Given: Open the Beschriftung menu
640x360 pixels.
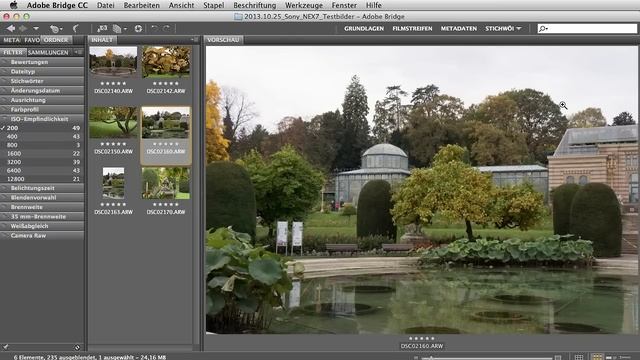Looking at the screenshot, I should pyautogui.click(x=255, y=5).
